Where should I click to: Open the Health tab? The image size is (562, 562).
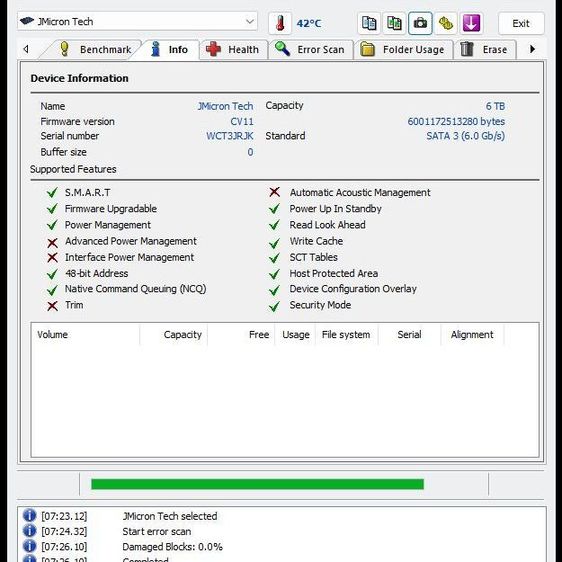pyautogui.click(x=233, y=49)
